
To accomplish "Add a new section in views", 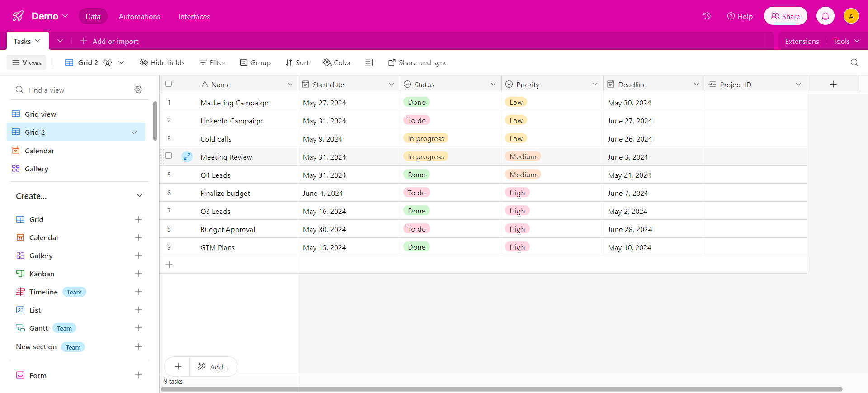I will pyautogui.click(x=138, y=346).
